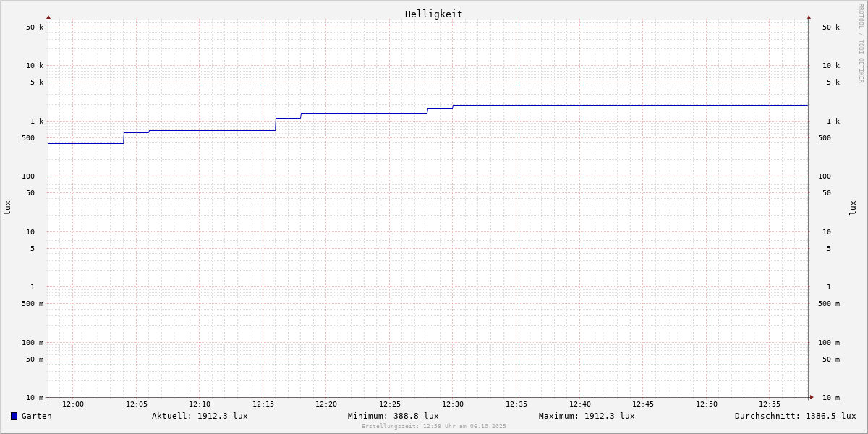Select the left axis 1 k label

tap(37, 122)
